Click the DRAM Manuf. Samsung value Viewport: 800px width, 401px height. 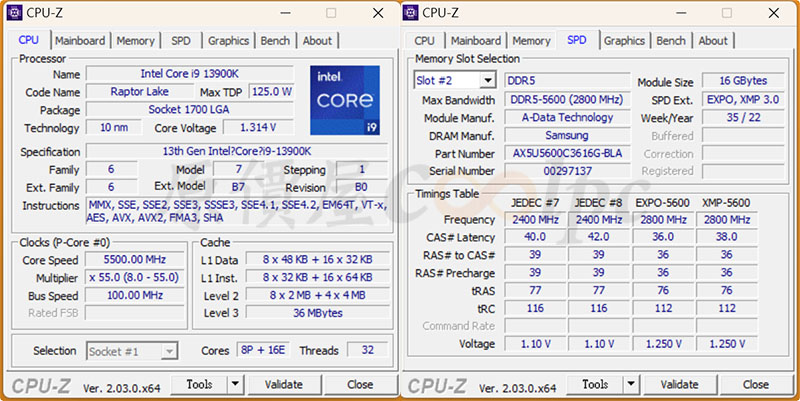click(x=567, y=136)
